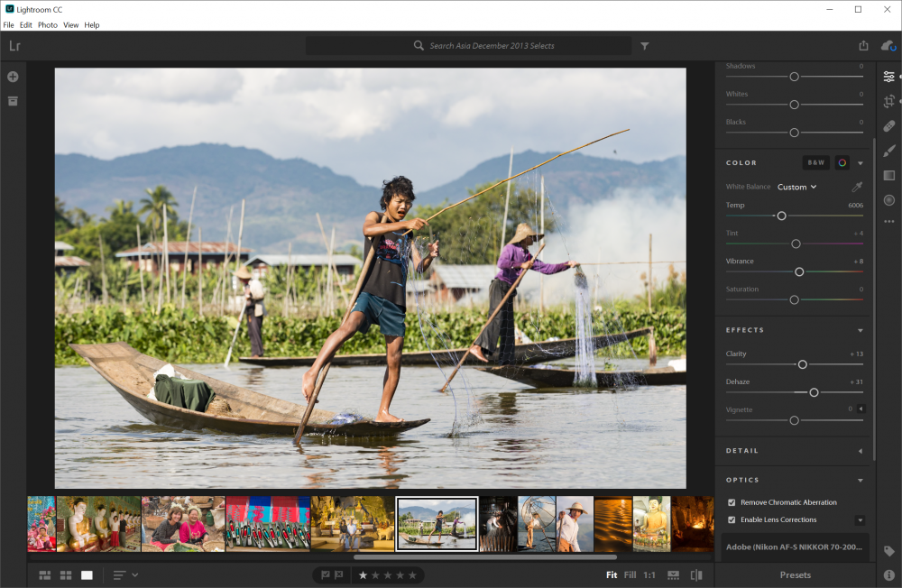Open the sort order dropdown
The width and height of the screenshot is (902, 588).
point(126,575)
